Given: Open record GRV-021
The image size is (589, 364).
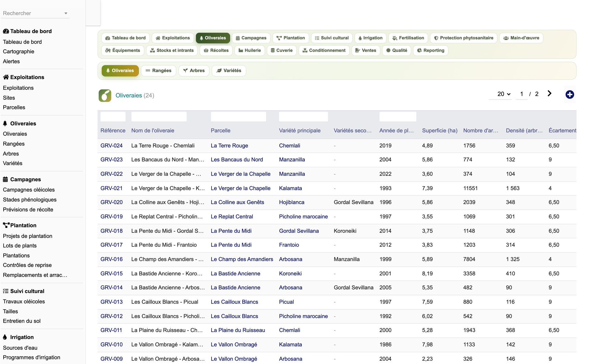Looking at the screenshot, I should coord(111,188).
